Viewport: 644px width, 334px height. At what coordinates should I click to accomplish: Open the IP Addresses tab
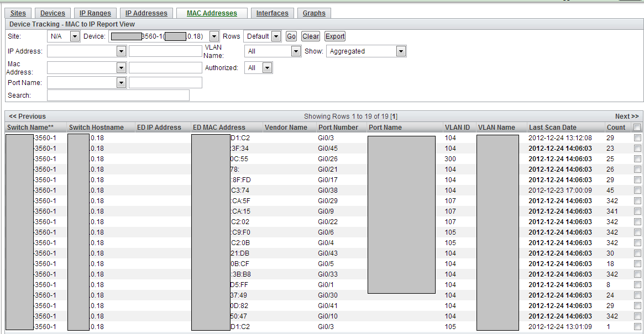point(146,13)
